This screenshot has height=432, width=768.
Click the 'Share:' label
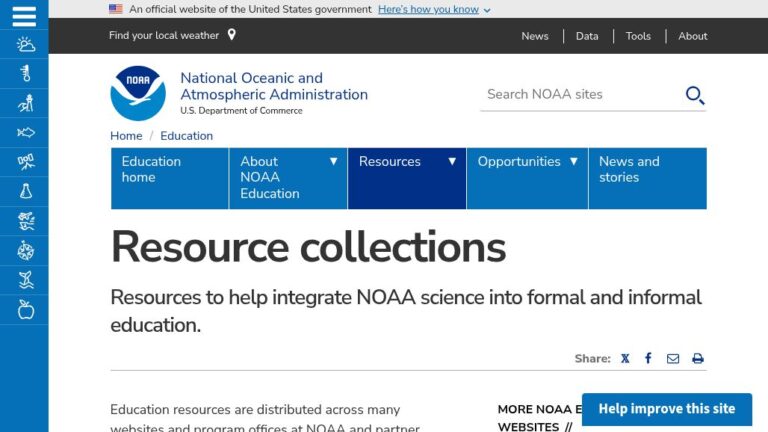point(593,359)
